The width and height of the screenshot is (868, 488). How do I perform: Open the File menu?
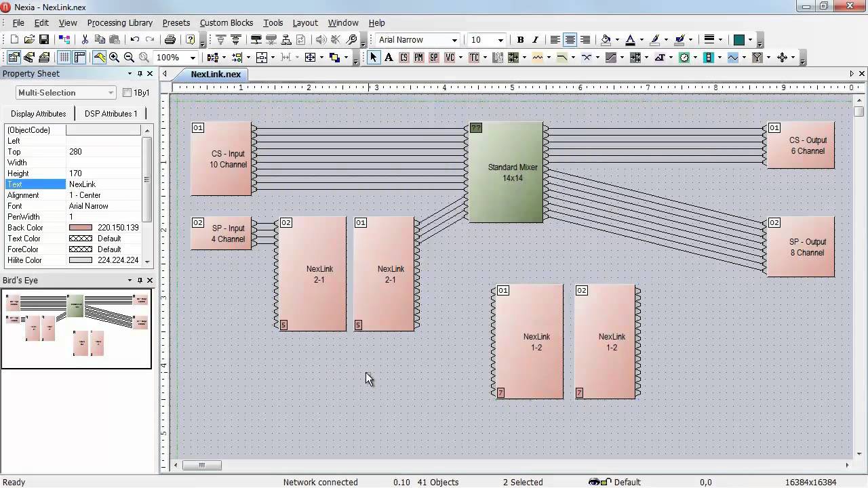click(18, 22)
